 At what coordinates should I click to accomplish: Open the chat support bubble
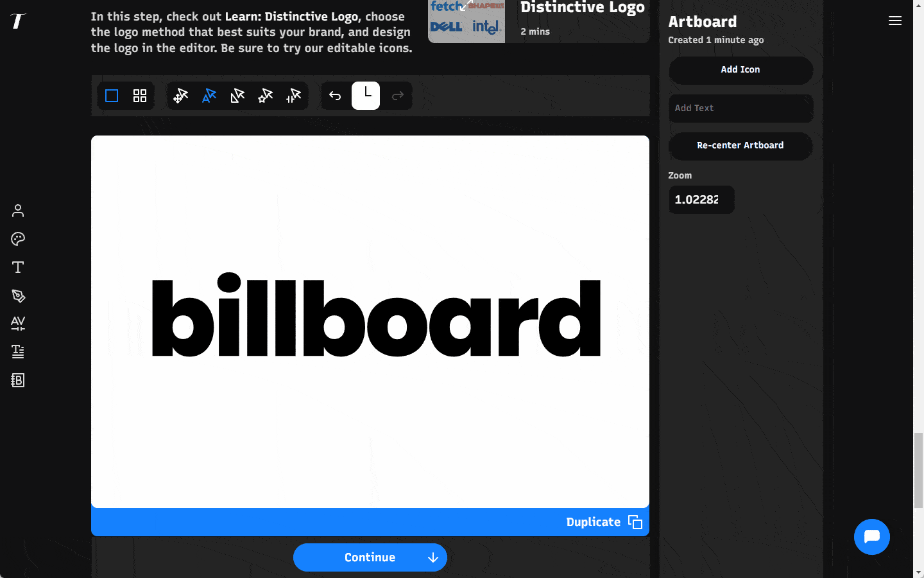[x=872, y=537]
